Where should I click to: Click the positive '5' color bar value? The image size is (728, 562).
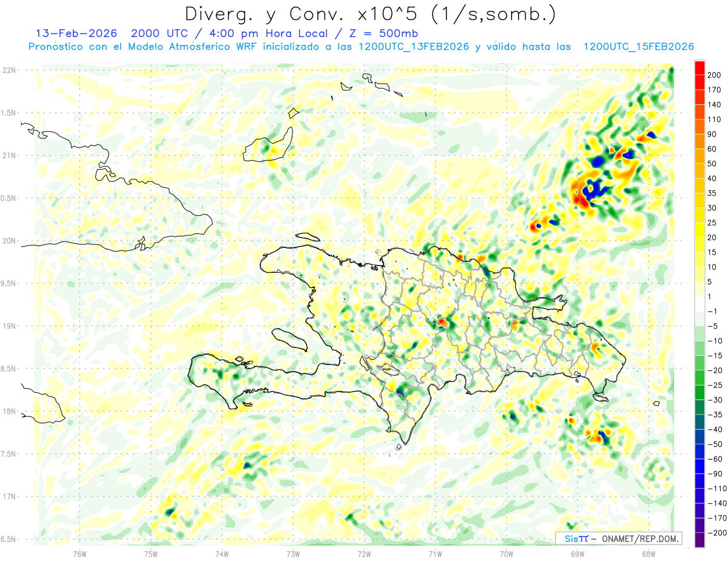point(710,282)
